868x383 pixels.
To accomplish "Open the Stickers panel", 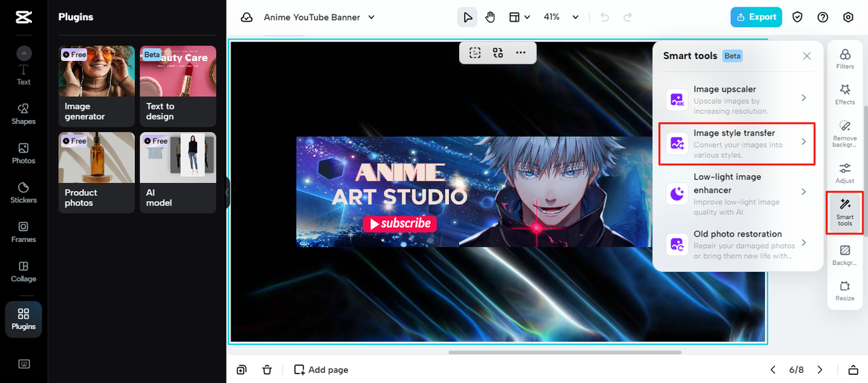I will click(x=24, y=193).
